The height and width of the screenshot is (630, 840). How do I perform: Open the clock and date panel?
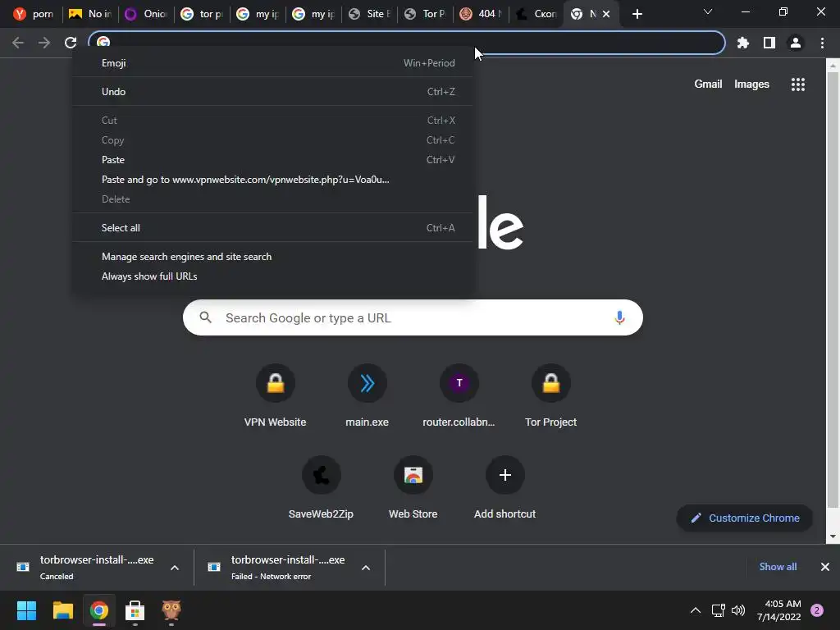tap(779, 610)
